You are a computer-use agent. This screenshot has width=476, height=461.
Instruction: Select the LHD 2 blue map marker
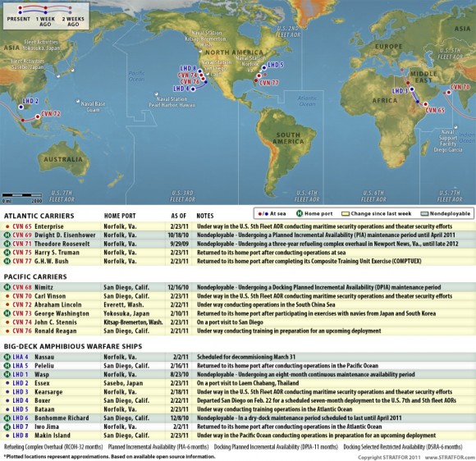click(21, 107)
